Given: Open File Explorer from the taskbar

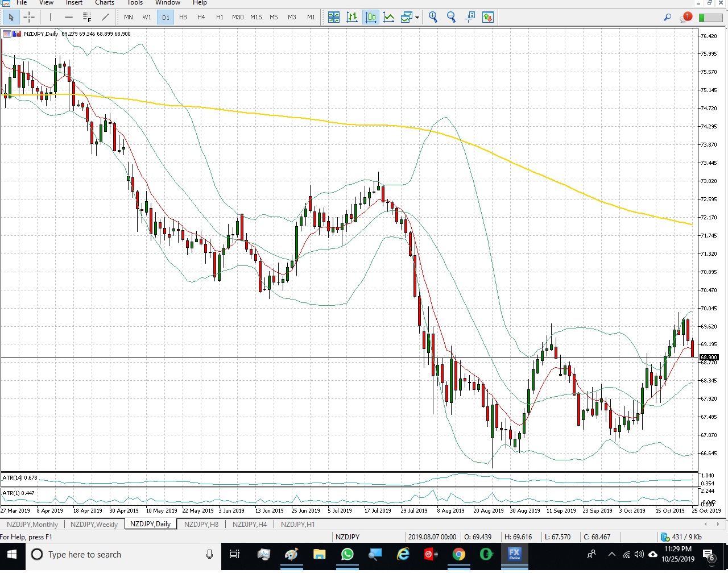Looking at the screenshot, I should click(319, 555).
